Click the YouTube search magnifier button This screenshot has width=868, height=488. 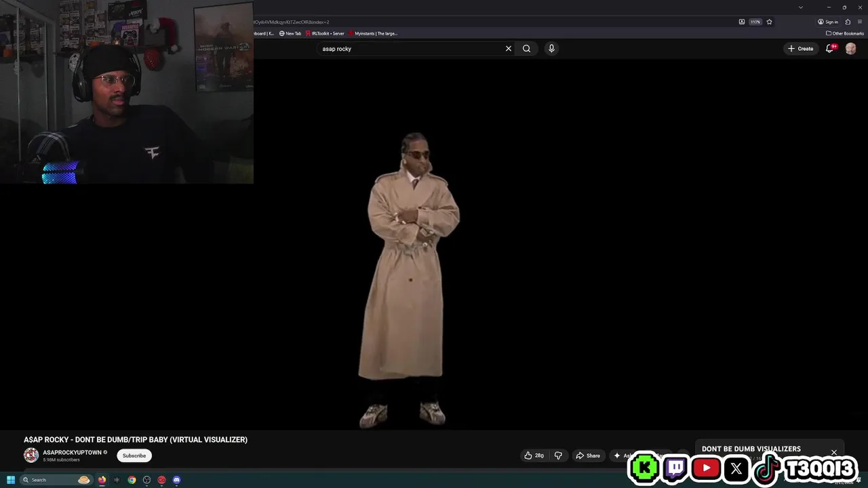pos(526,49)
